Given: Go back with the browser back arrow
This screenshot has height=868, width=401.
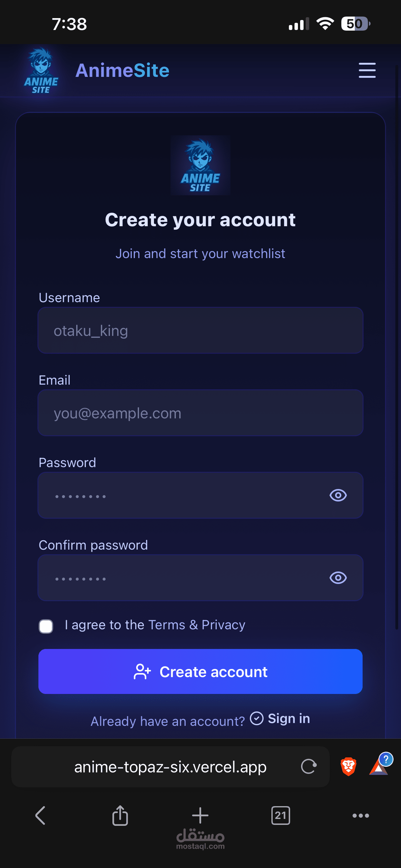Looking at the screenshot, I should click(40, 816).
